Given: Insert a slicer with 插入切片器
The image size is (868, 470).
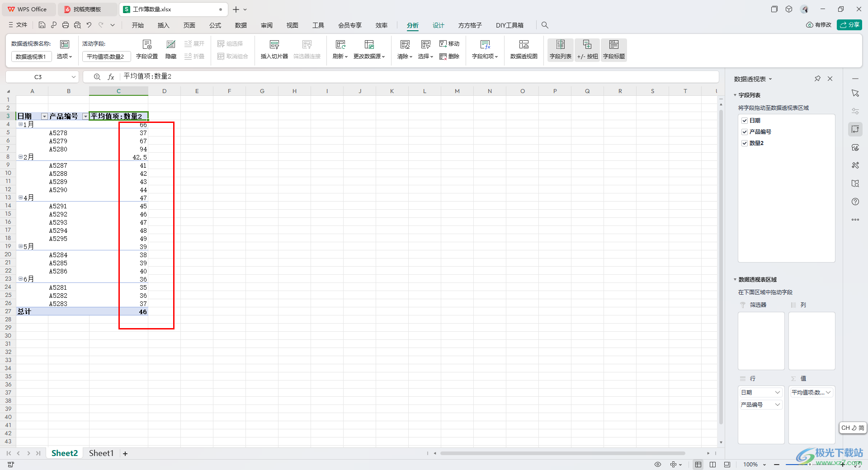Looking at the screenshot, I should pos(274,50).
